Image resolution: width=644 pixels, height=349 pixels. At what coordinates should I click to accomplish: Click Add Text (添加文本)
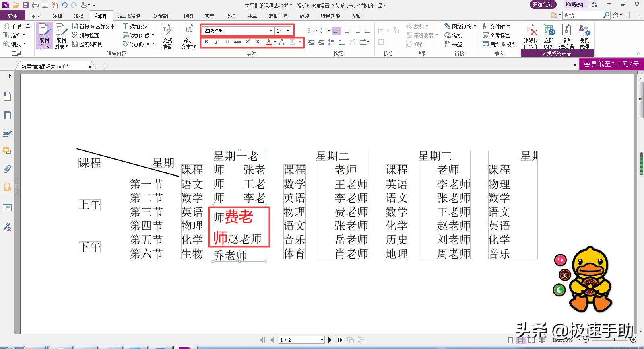[136, 26]
